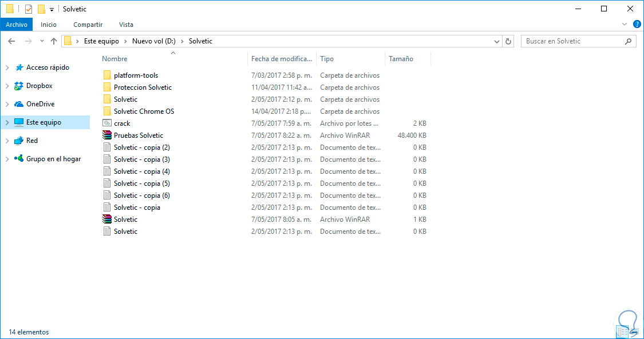Go back with the left arrow
Screen dimensions: 644x339
11,41
